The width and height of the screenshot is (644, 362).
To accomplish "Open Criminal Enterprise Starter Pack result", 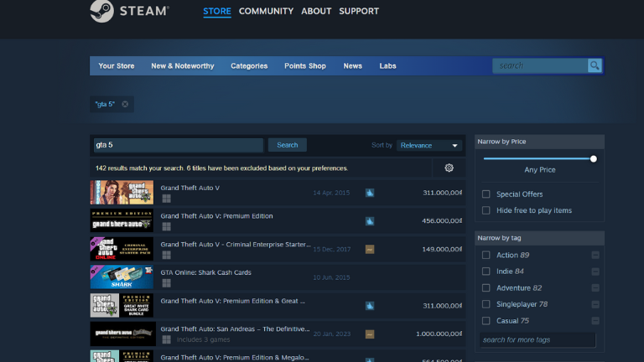I will point(236,245).
